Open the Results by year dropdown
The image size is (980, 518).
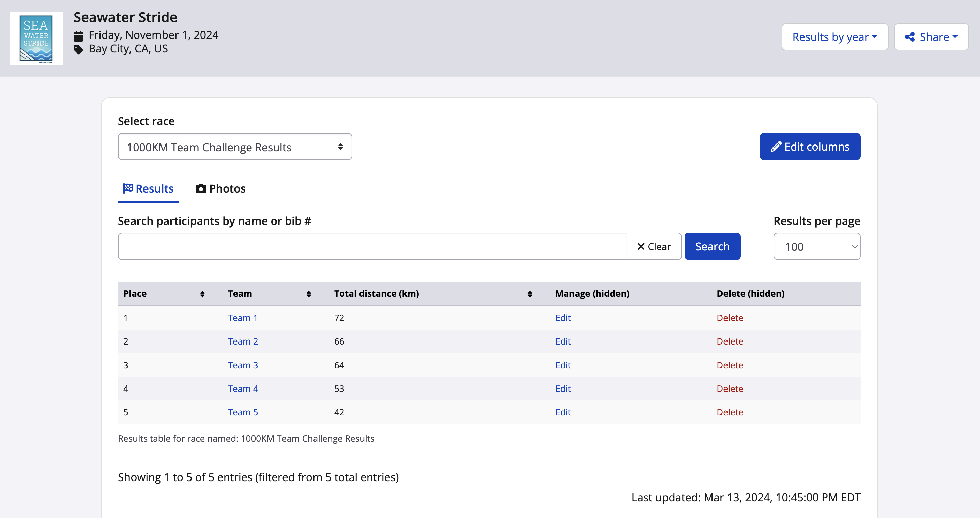[x=835, y=37]
